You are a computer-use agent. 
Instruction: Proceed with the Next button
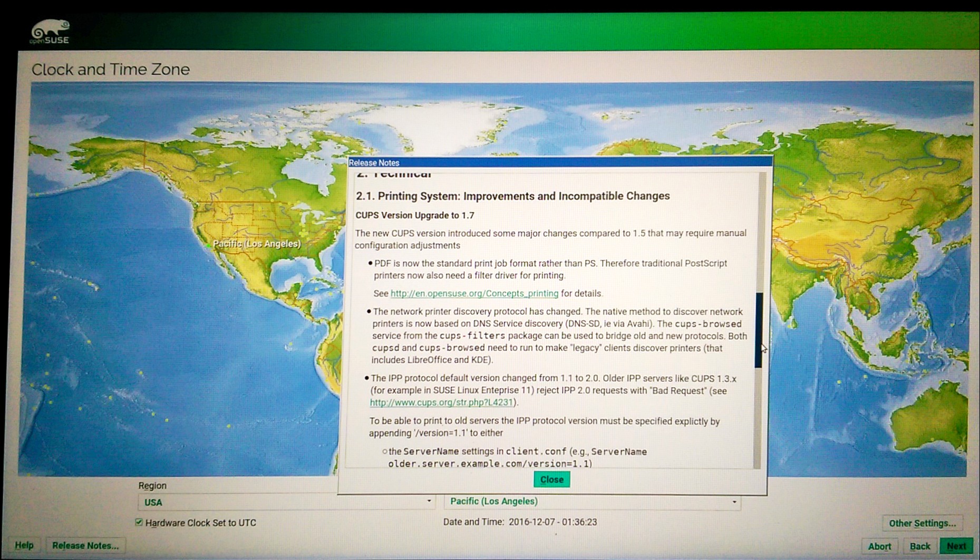click(x=956, y=546)
